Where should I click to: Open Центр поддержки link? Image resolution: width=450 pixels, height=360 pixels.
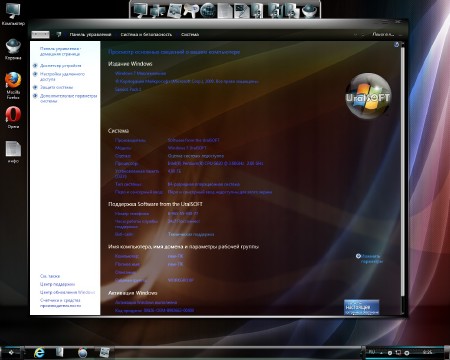[57, 284]
